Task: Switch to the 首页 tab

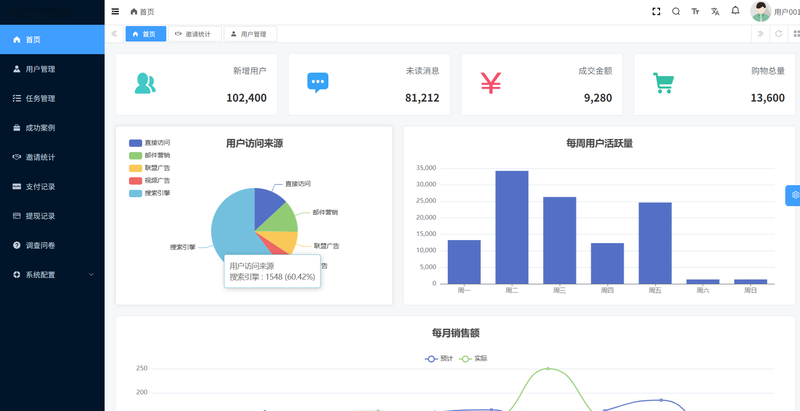Action: point(145,34)
